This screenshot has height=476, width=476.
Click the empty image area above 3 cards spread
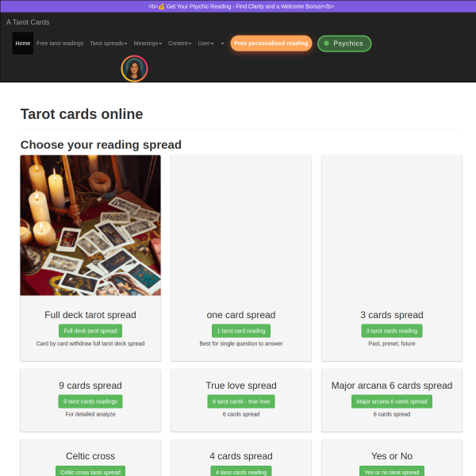[392, 225]
